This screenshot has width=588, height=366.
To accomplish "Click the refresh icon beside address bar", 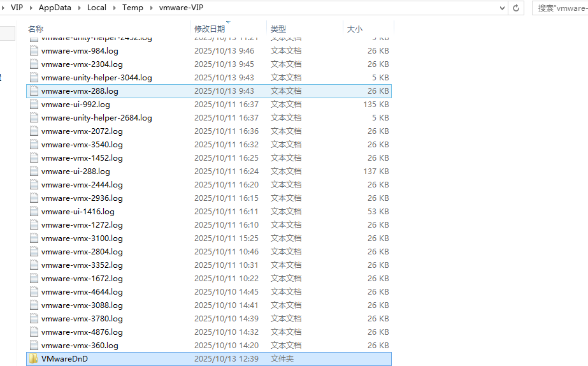I will click(516, 8).
